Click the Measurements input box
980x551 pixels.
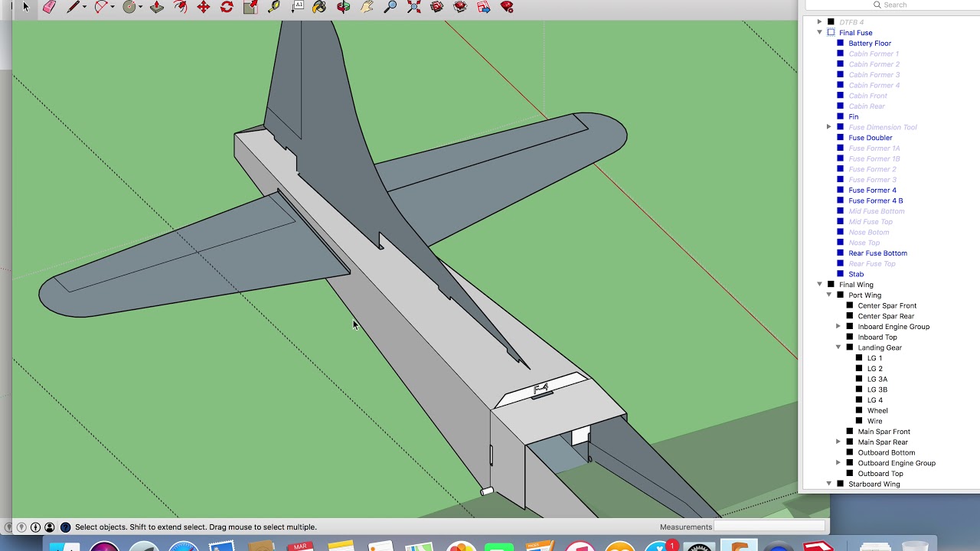click(769, 527)
